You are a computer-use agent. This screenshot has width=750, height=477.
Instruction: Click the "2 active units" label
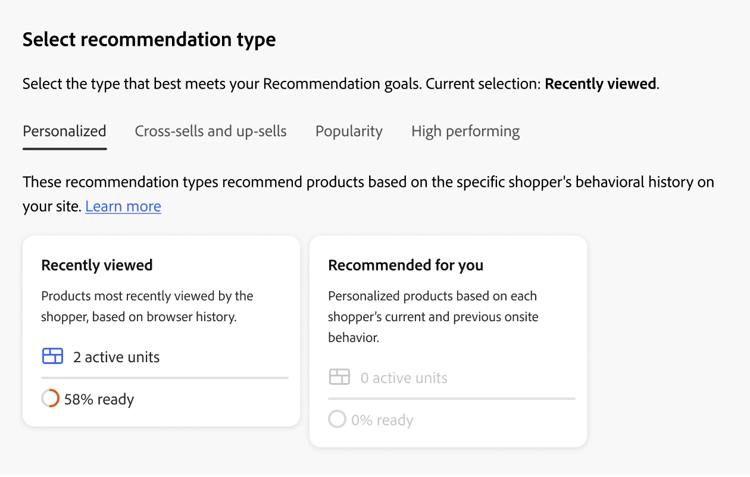[x=116, y=357]
